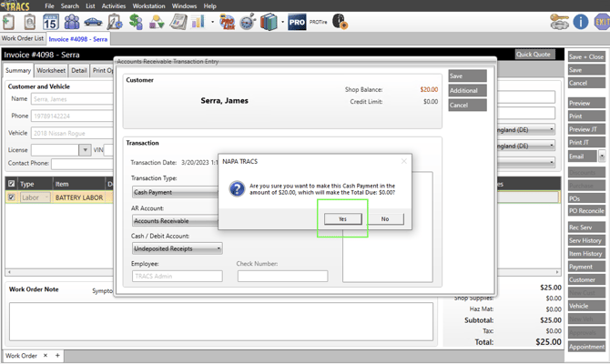
Task: Open the Transaction Type Cash Payment dropdown
Action: [x=175, y=192]
